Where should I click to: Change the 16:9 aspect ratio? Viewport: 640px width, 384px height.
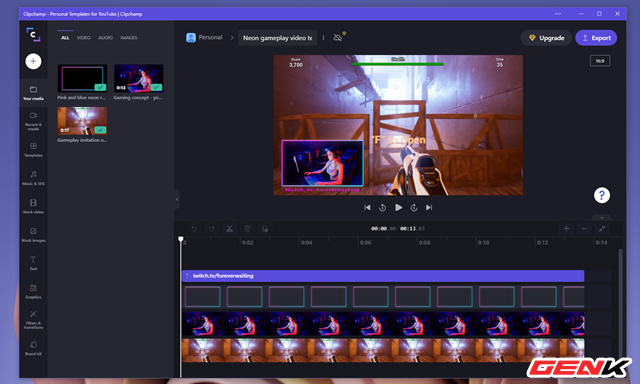pos(600,61)
